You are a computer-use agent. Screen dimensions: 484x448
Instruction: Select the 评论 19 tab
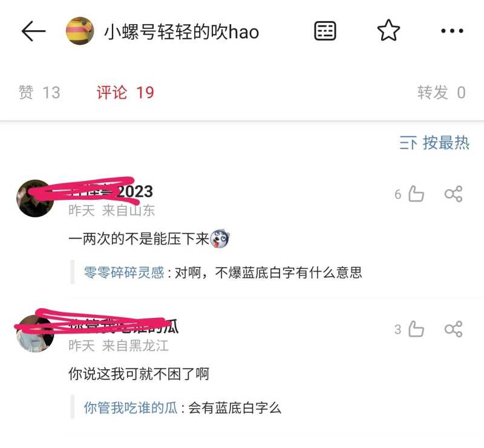click(125, 93)
